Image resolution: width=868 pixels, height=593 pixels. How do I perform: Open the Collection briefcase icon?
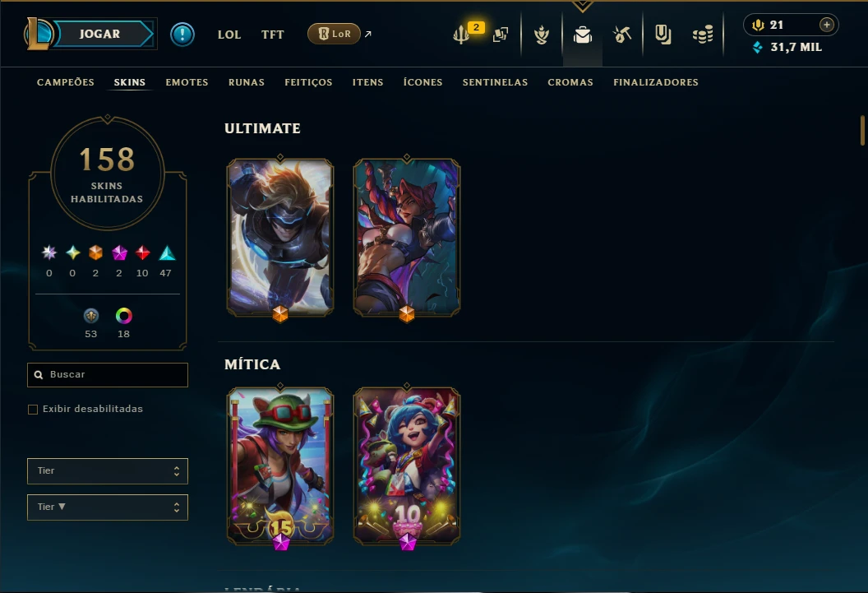tap(582, 35)
